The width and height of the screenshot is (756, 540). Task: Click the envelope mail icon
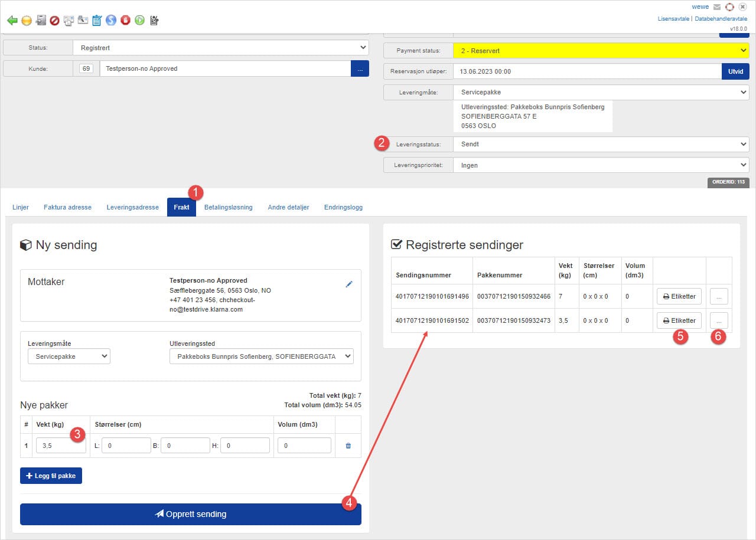717,7
